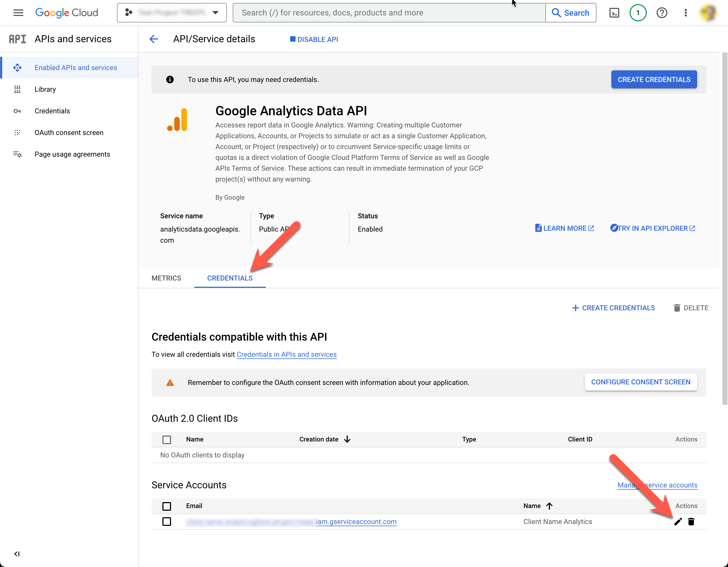Click the orange warning triangle icon
Image resolution: width=728 pixels, height=567 pixels.
170,383
